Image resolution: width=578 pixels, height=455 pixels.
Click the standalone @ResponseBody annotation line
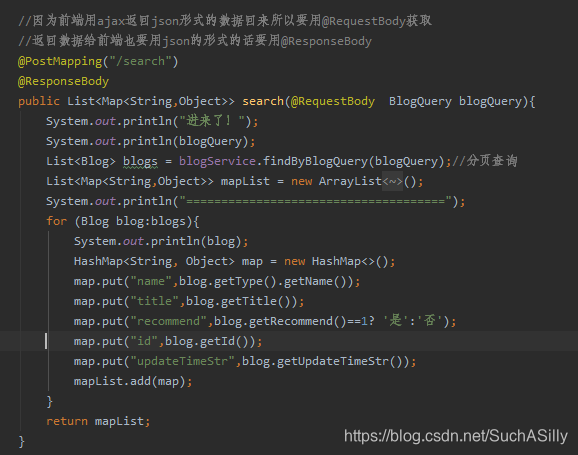tap(63, 81)
